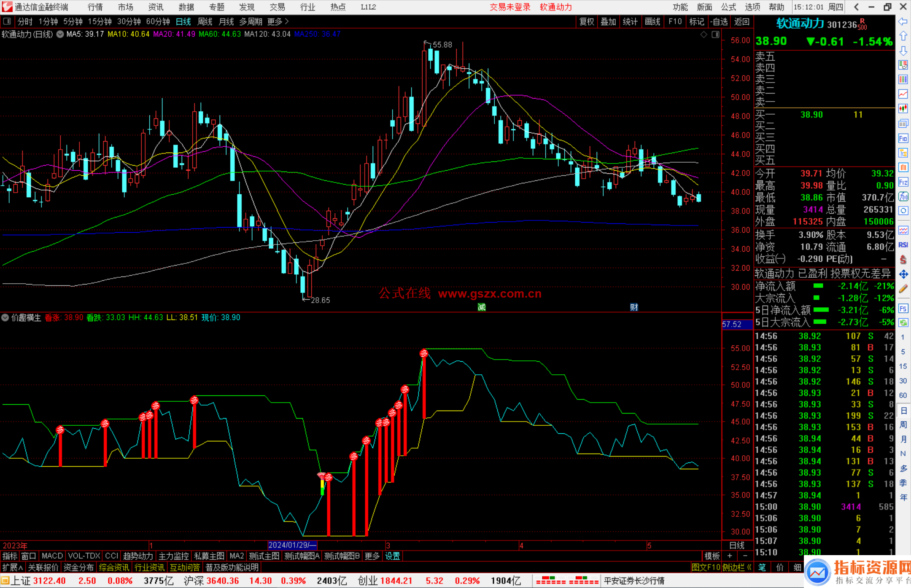Click the green refresh sidebar icon
Screen dimensions: 911x588
click(903, 323)
